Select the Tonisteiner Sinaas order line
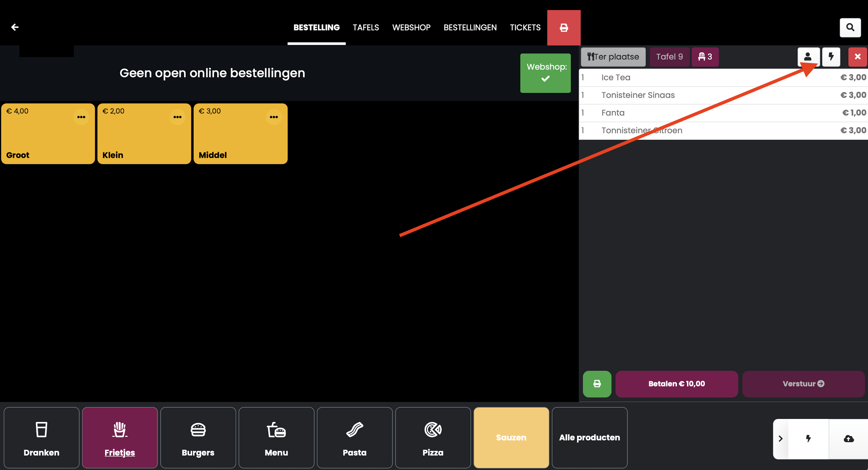 point(723,95)
